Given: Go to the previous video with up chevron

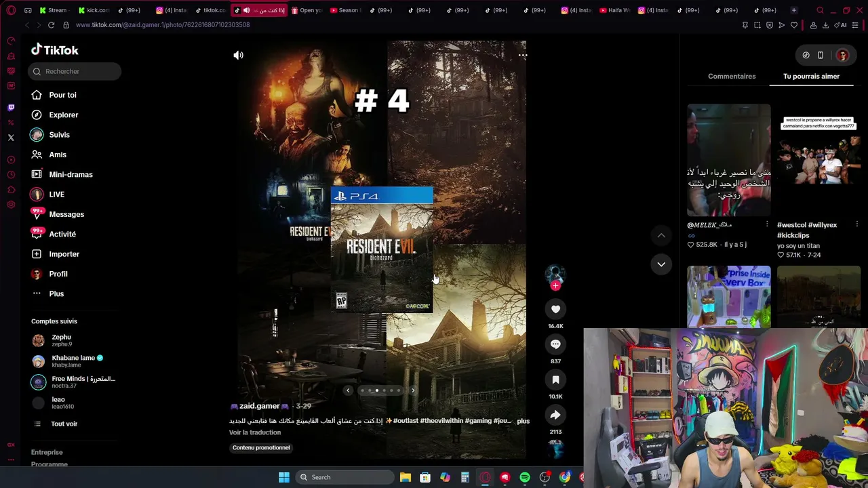Looking at the screenshot, I should coord(661,235).
